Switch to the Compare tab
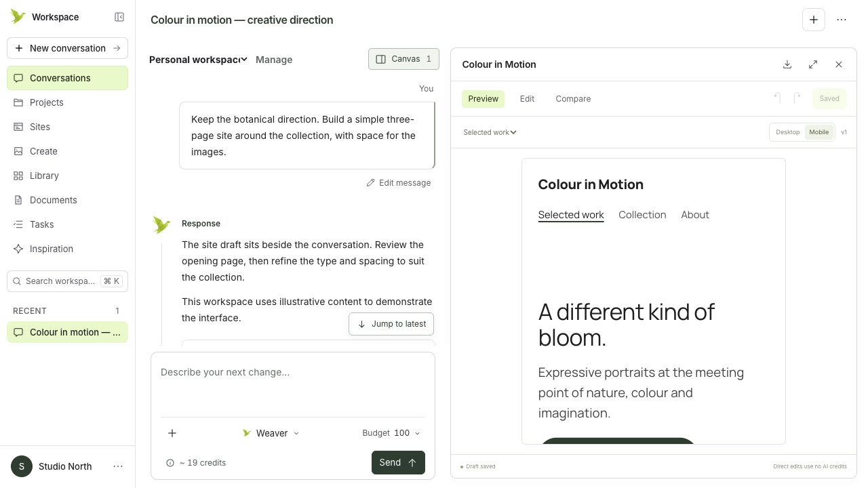868x488 pixels. click(573, 99)
